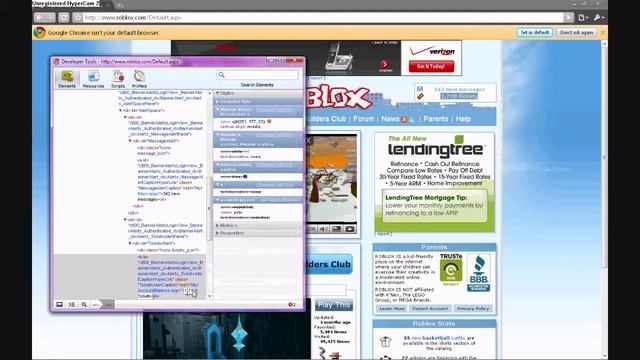Click Don't ask again button
This screenshot has width=640, height=360.
coord(576,32)
